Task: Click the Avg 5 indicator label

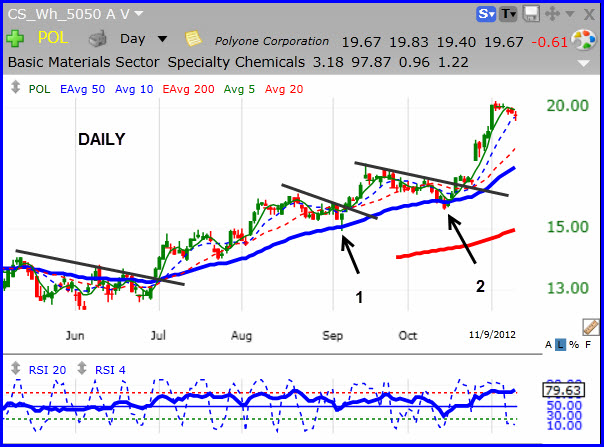Action: [x=239, y=89]
